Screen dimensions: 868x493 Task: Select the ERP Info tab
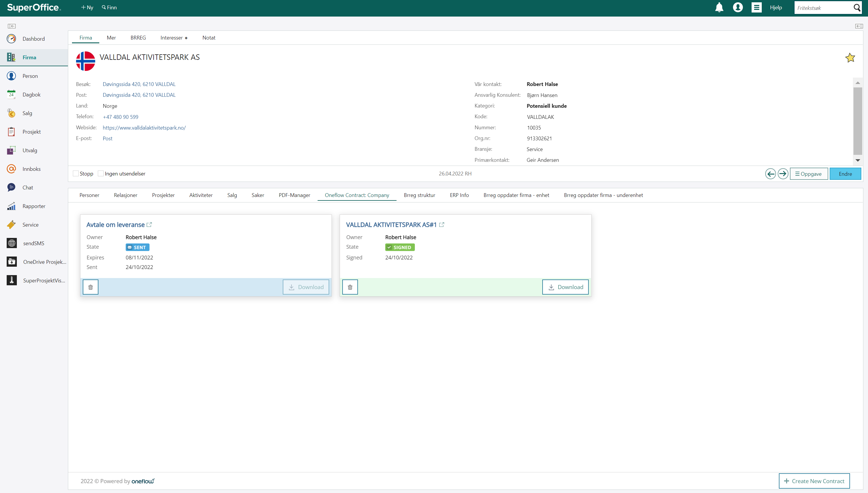pyautogui.click(x=459, y=195)
